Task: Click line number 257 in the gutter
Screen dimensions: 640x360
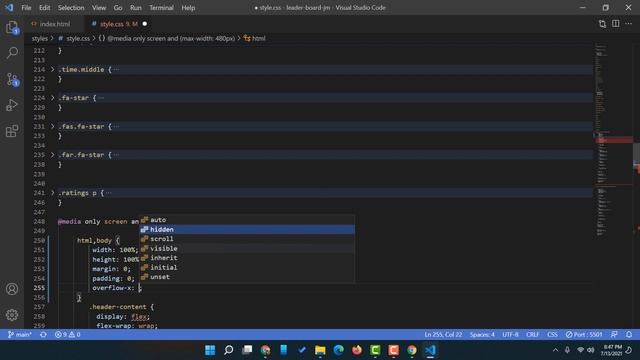Action: click(x=39, y=307)
